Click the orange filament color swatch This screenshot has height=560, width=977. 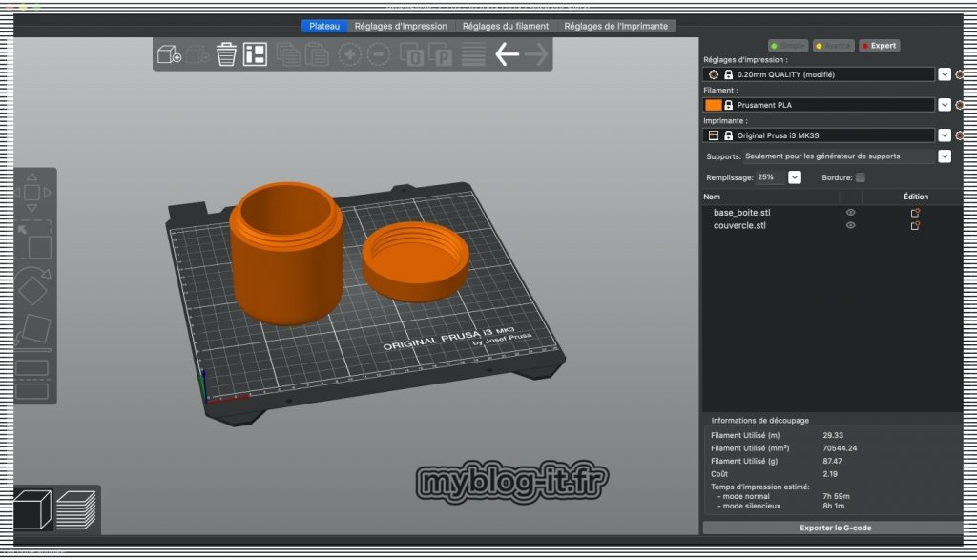713,105
